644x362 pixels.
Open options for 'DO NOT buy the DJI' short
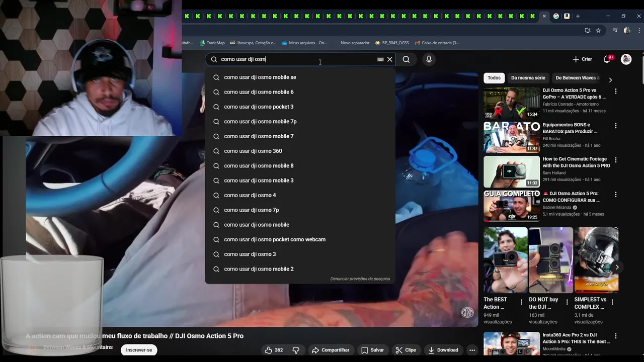pos(567,303)
